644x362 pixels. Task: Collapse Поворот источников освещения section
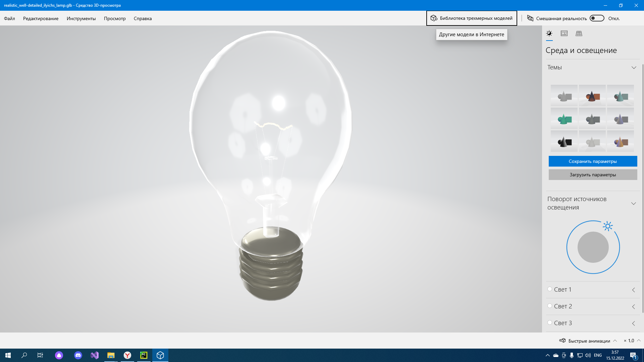tap(634, 203)
